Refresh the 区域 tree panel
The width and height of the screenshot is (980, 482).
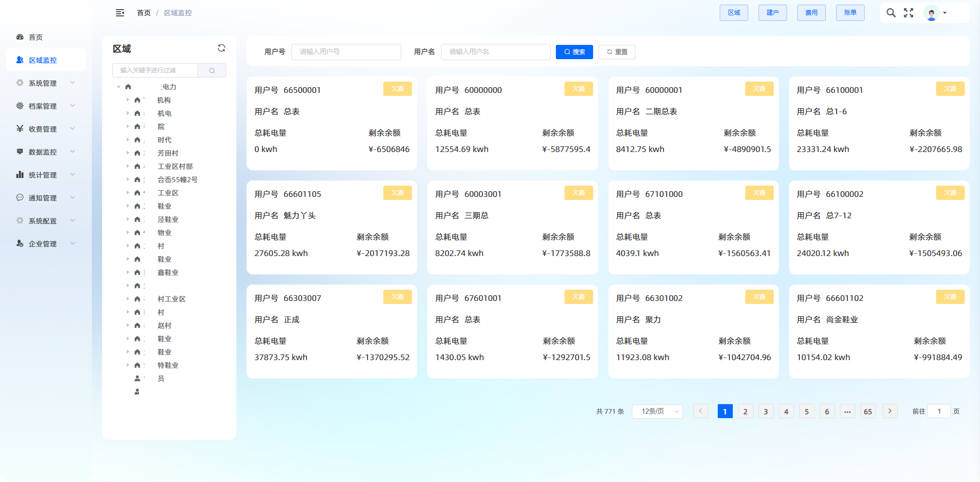pos(222,48)
